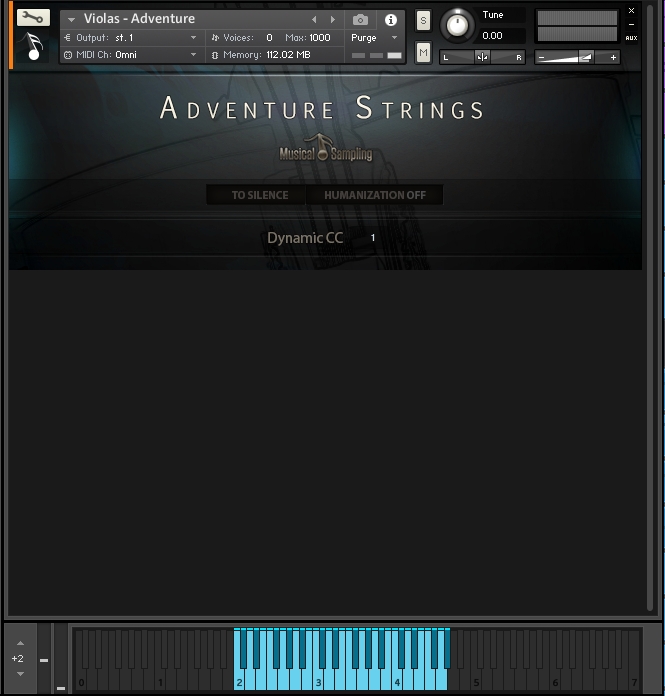This screenshot has width=665, height=696.
Task: Shift keyboard octave up arrow
Action: coord(20,643)
